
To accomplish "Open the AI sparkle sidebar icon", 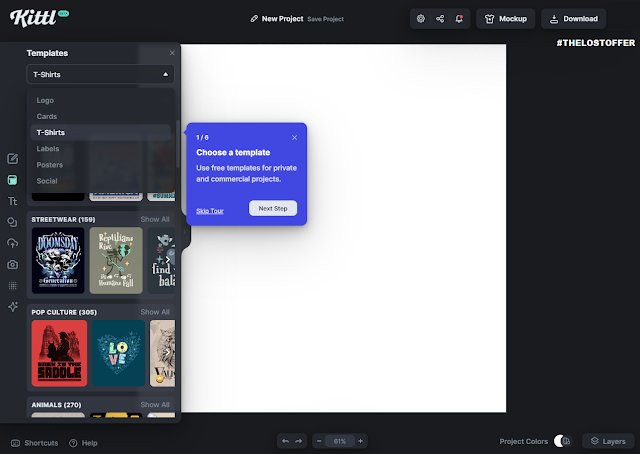I will [13, 307].
